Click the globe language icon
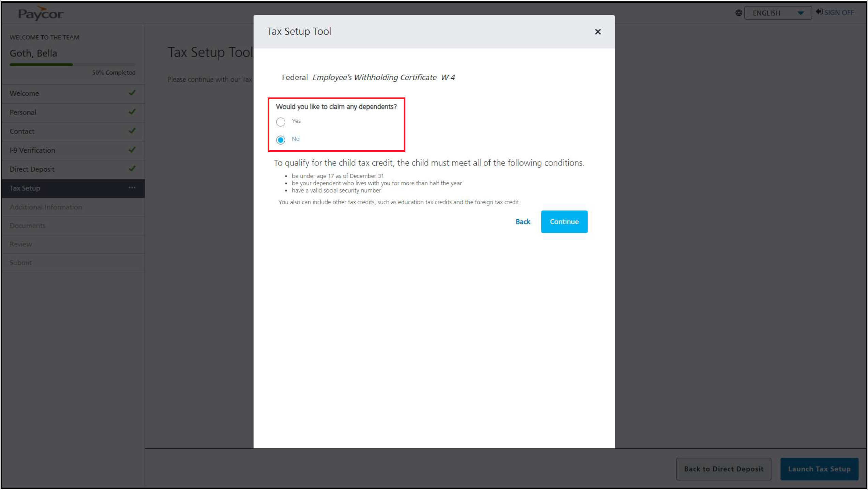Viewport: 868px width, 490px height. click(x=738, y=13)
